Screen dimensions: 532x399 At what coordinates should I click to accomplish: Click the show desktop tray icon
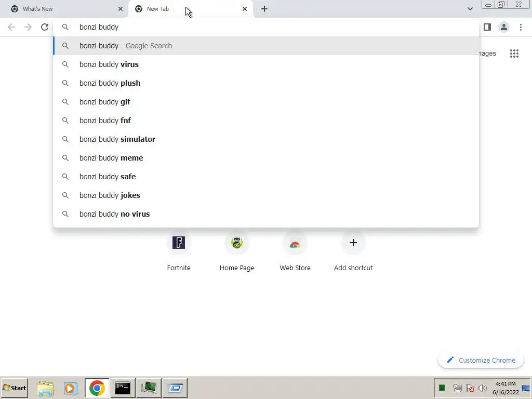click(526, 388)
